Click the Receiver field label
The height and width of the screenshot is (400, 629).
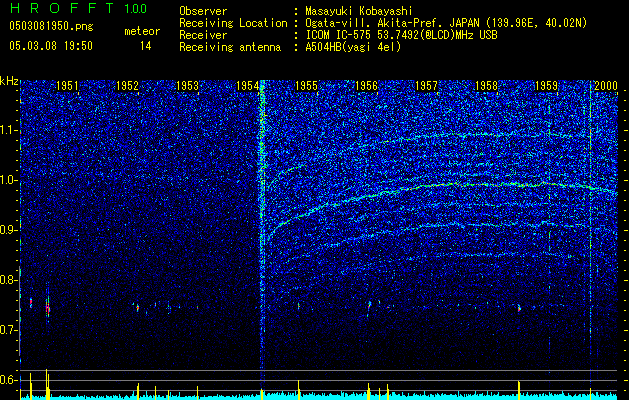203,35
